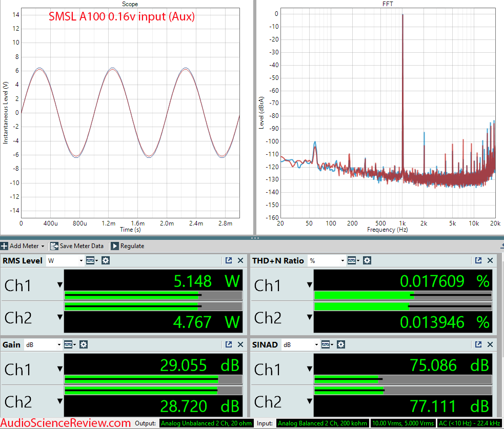504x429 pixels.
Task: Open the THD+N Ratio unit dropdown showing %
Action: (x=327, y=260)
